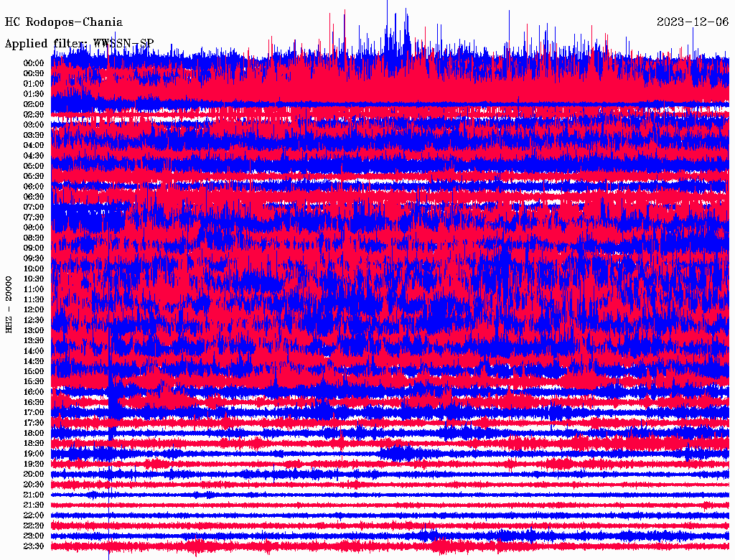
Task: Select the 18:30 time row label
Action: coord(34,444)
